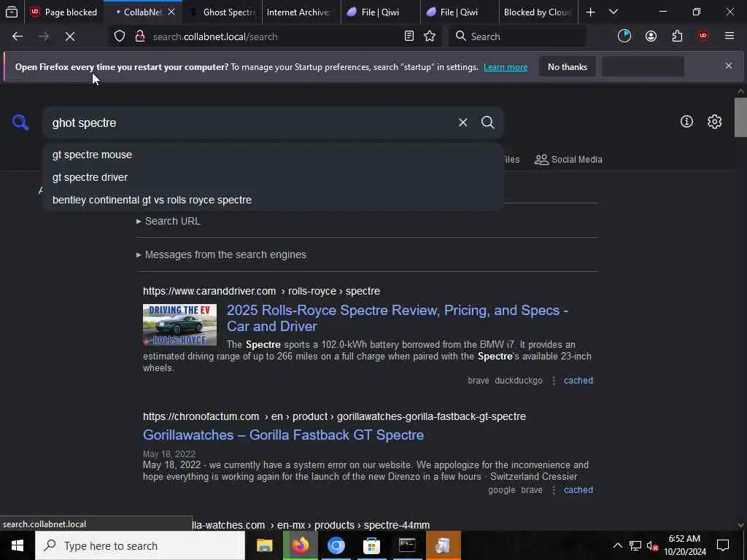Show hidden system tray icons chevron
Image resolution: width=747 pixels, height=560 pixels.
coord(617,545)
